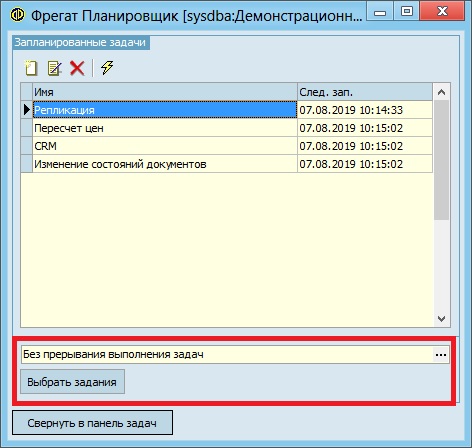
Task: Click the next run time for Пересчет цен
Action: click(365, 128)
